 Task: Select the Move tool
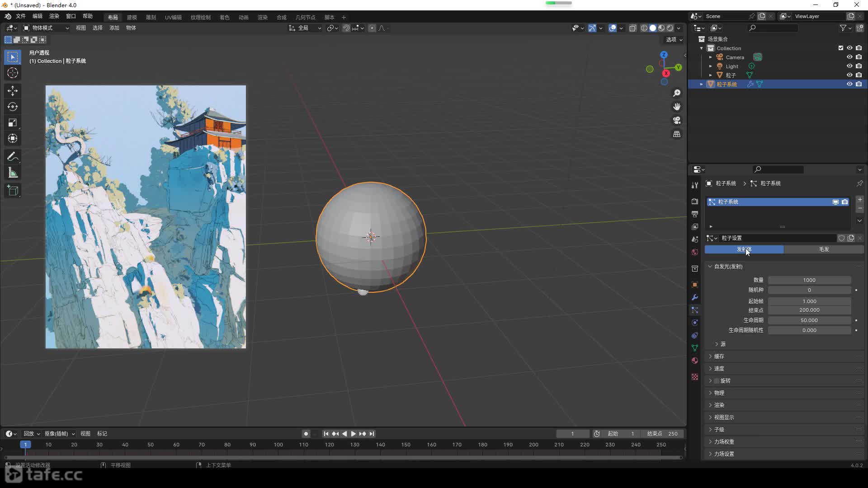13,91
